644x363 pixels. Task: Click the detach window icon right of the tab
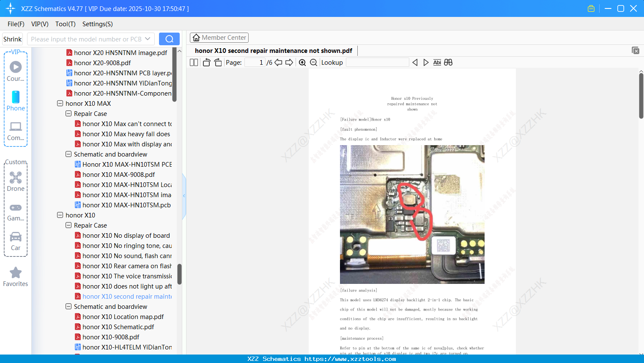pos(636,50)
